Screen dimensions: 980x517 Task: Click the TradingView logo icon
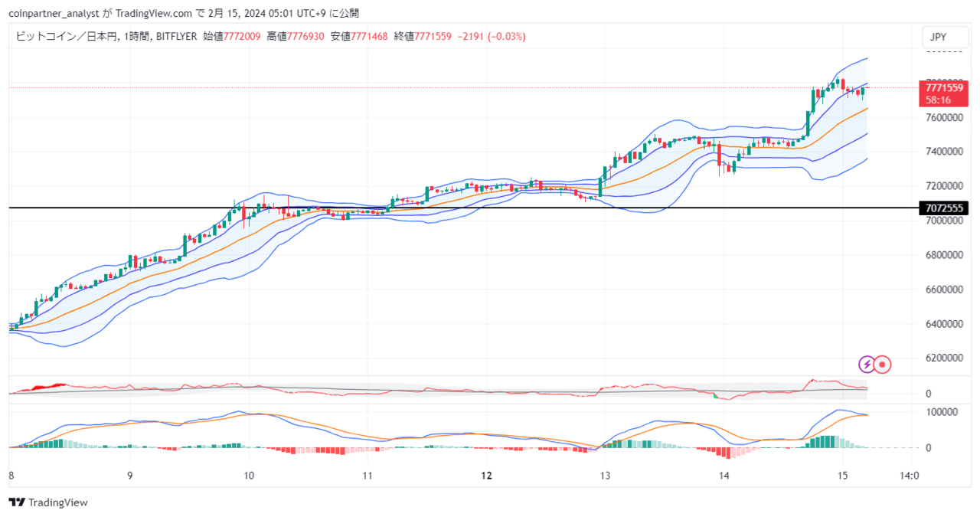(18, 502)
